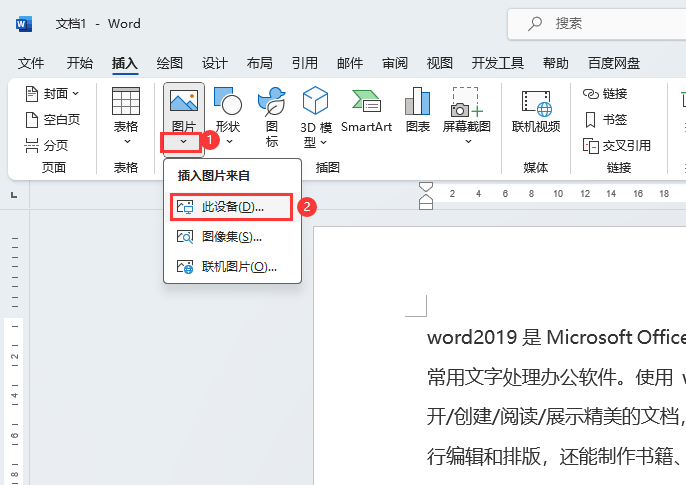The height and width of the screenshot is (485, 686).
Task: Open the Icons gallery (duck icon)
Action: [x=272, y=101]
